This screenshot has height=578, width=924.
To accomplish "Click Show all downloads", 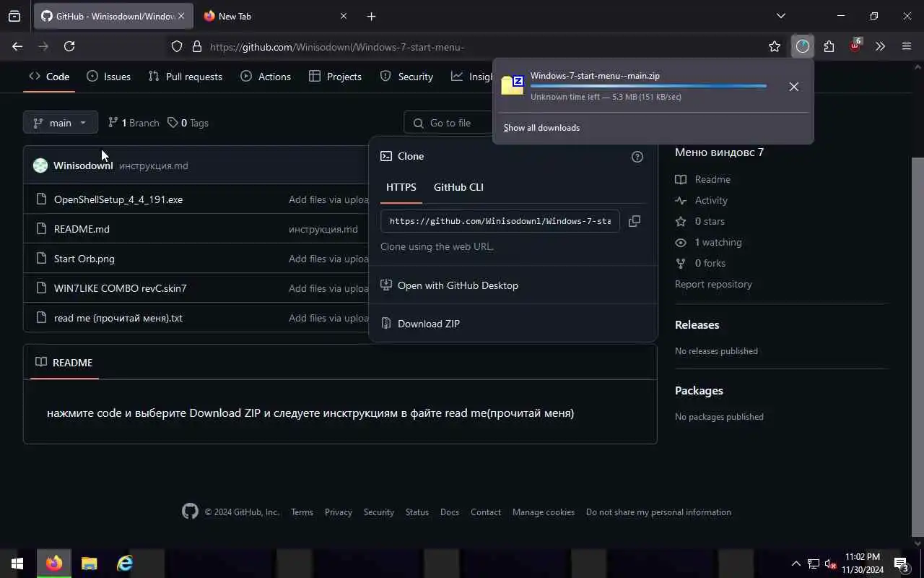I will click(541, 128).
